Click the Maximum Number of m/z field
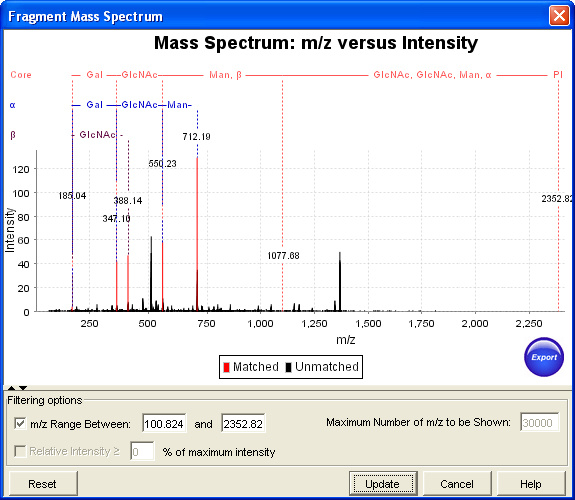The width and height of the screenshot is (575, 500). [x=540, y=423]
